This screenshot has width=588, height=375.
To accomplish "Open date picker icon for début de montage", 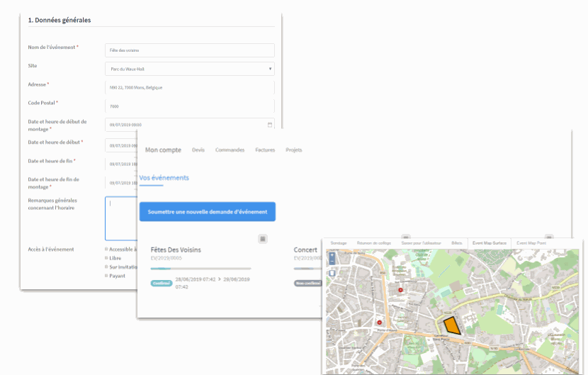I will (270, 125).
